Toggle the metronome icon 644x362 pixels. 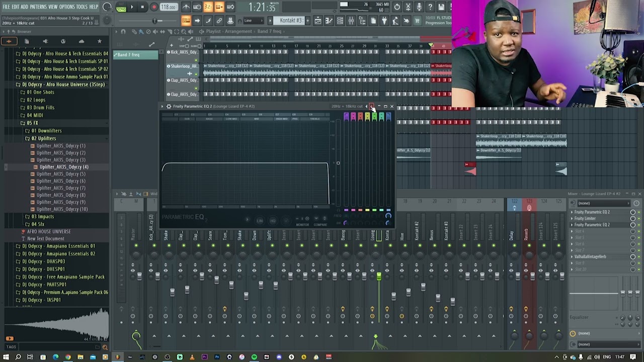click(186, 7)
